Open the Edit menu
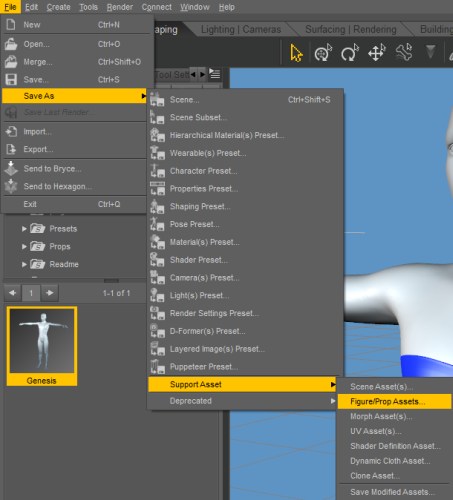The image size is (453, 500). coord(32,7)
